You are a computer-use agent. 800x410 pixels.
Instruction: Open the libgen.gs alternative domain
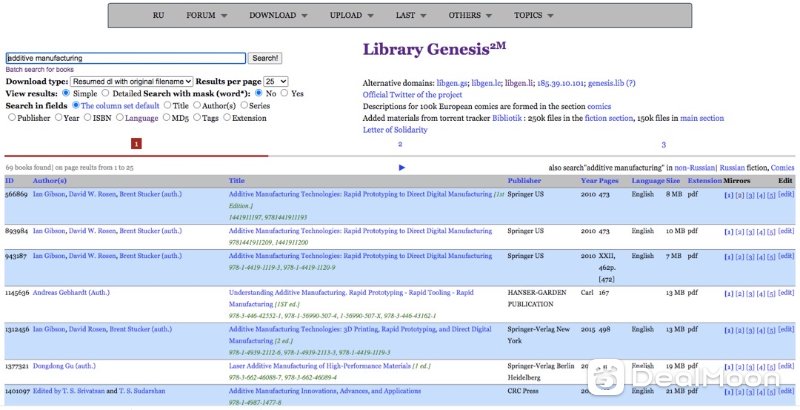452,83
